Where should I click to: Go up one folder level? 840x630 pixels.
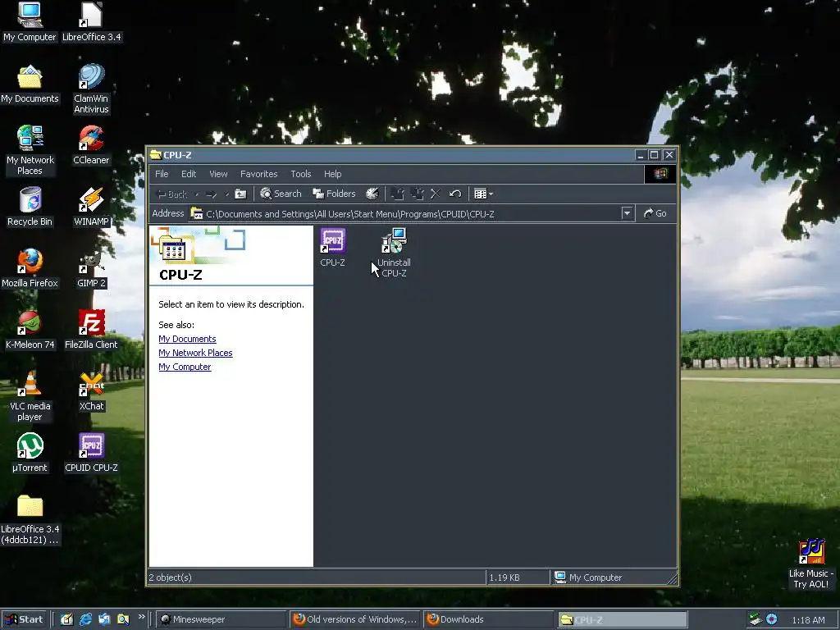pyautogui.click(x=240, y=194)
